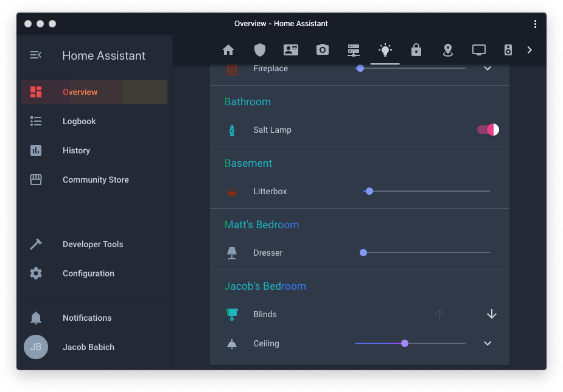Image resolution: width=563 pixels, height=392 pixels.
Task: Open Configuration settings
Action: [x=94, y=273]
